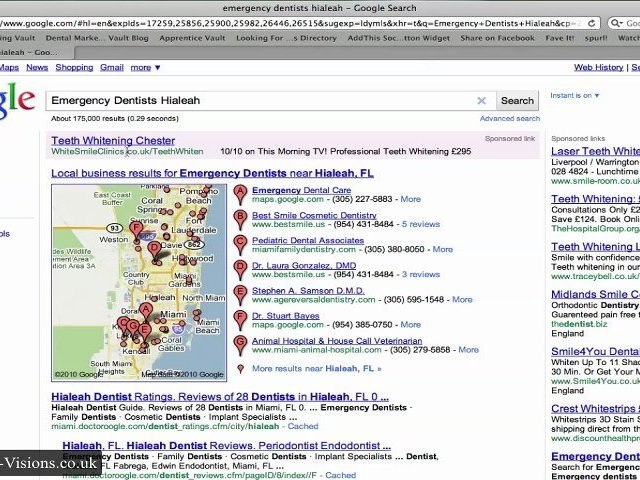Open 'Hialeah Dentist Reviews. Periodontist Endodontist' result
Image resolution: width=640 pixels, height=480 pixels.
coord(227,445)
